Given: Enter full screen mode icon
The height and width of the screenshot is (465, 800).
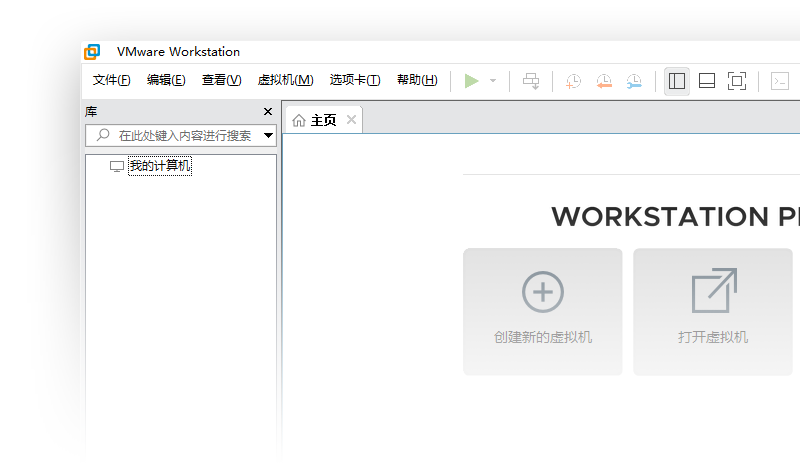Looking at the screenshot, I should 737,81.
